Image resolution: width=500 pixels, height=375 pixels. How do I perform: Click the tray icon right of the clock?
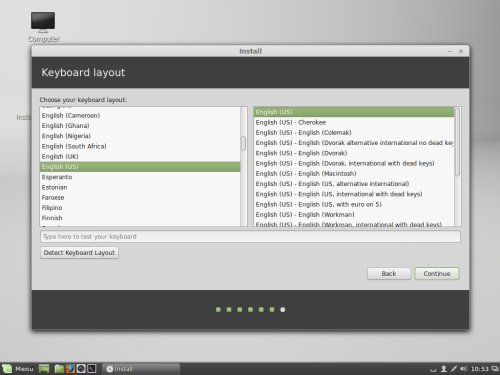point(495,369)
